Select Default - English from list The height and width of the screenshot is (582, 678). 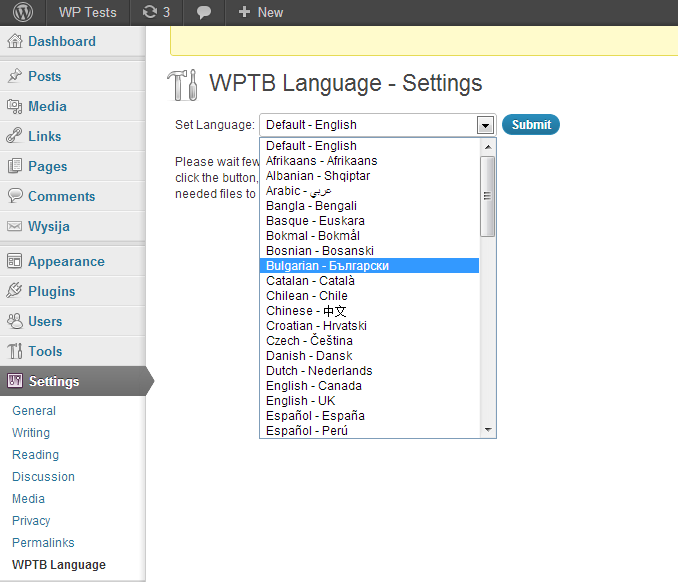point(369,146)
